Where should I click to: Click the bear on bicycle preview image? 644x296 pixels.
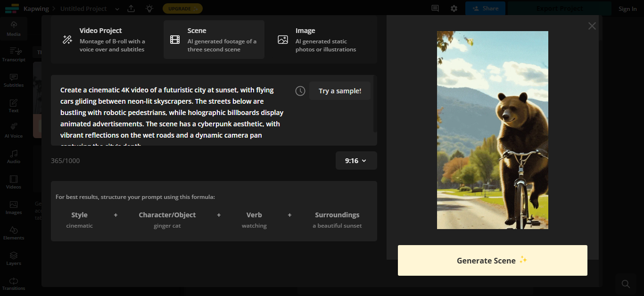point(493,130)
